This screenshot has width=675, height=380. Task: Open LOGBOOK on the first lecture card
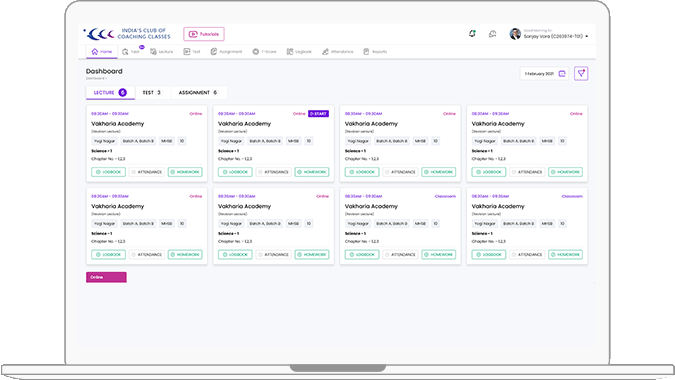[108, 172]
